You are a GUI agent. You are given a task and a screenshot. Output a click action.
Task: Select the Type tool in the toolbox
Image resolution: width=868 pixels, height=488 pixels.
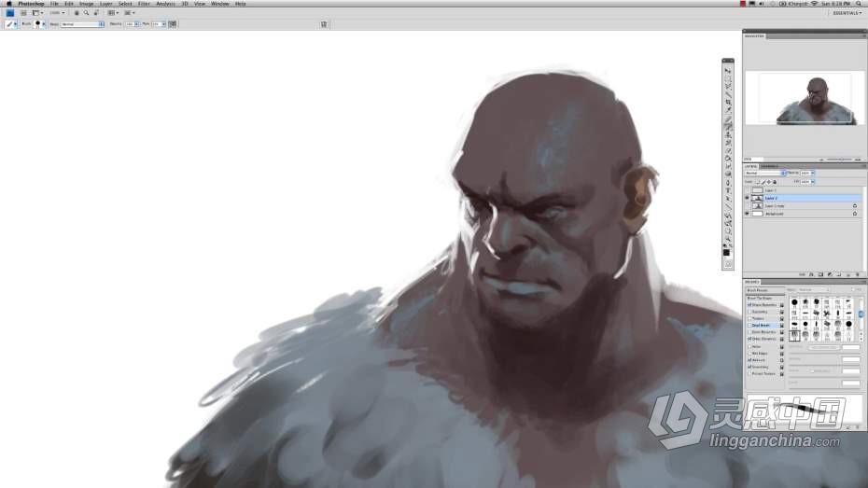[728, 189]
